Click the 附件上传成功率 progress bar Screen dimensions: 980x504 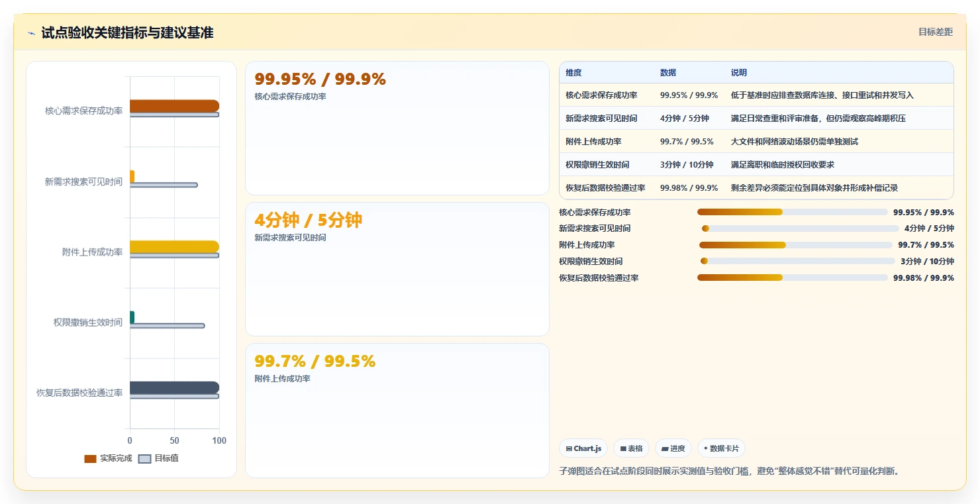coord(796,245)
